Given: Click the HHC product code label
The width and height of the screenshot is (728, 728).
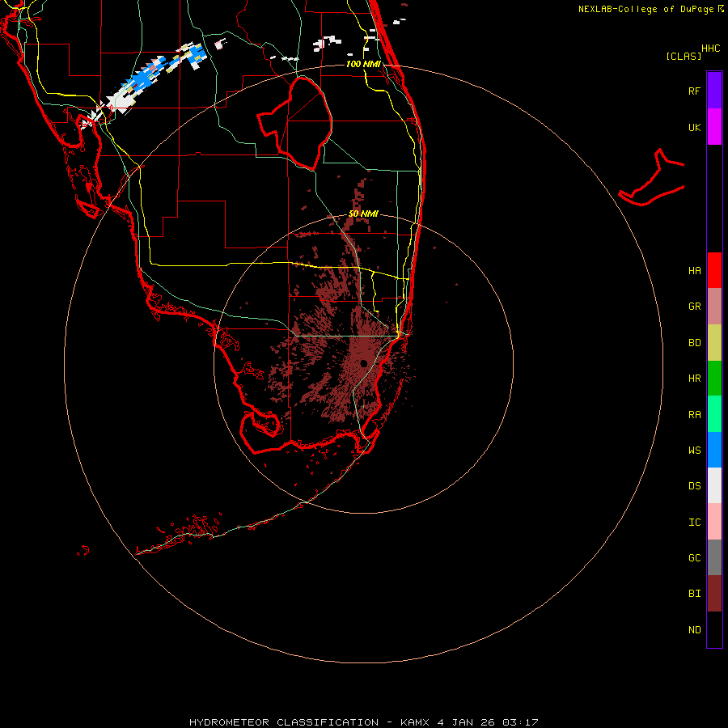Looking at the screenshot, I should [x=710, y=49].
